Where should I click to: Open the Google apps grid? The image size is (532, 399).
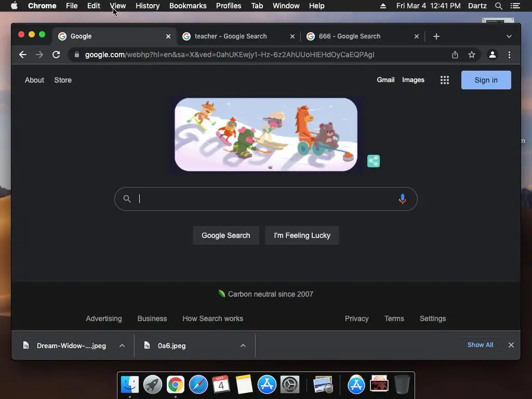[x=445, y=80]
